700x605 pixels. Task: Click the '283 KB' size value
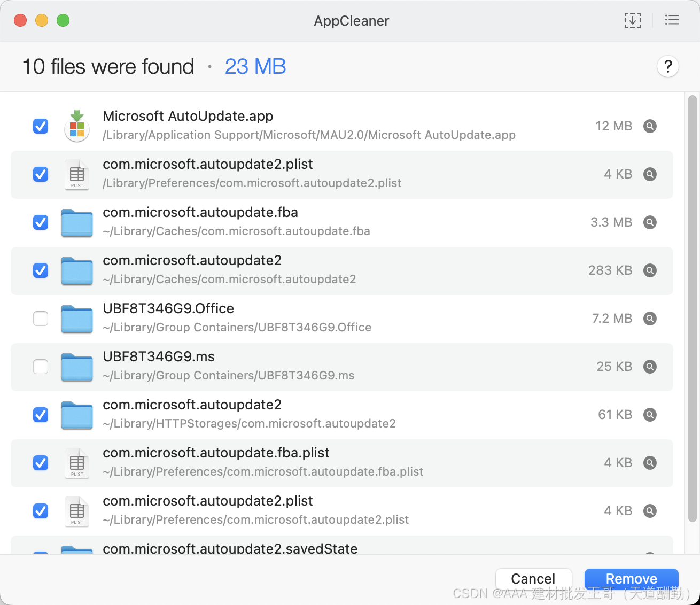point(610,270)
